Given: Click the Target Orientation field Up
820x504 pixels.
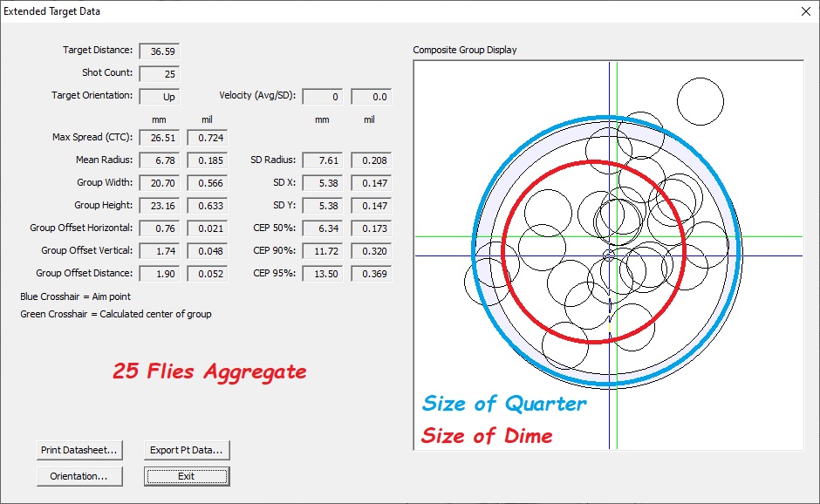Looking at the screenshot, I should point(160,97).
